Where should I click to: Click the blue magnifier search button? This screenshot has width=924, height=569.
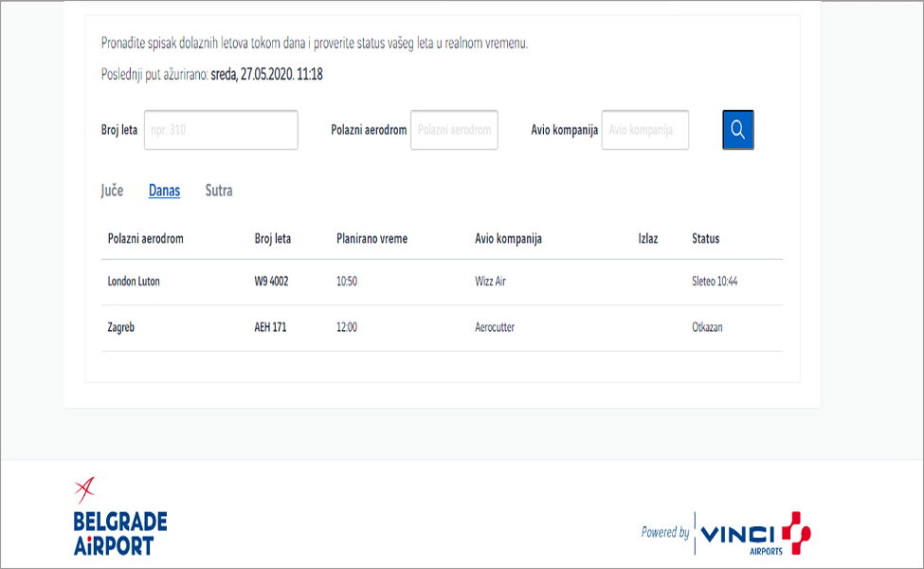click(x=737, y=130)
